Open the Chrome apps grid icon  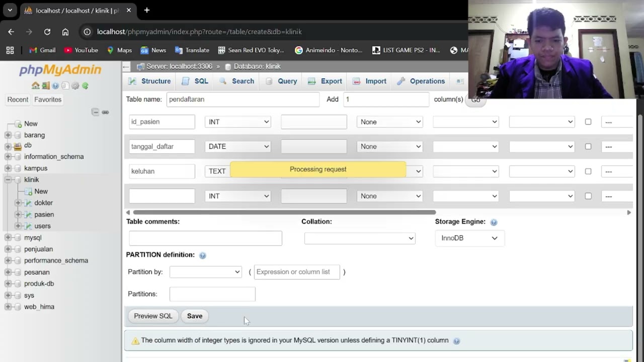coord(10,50)
